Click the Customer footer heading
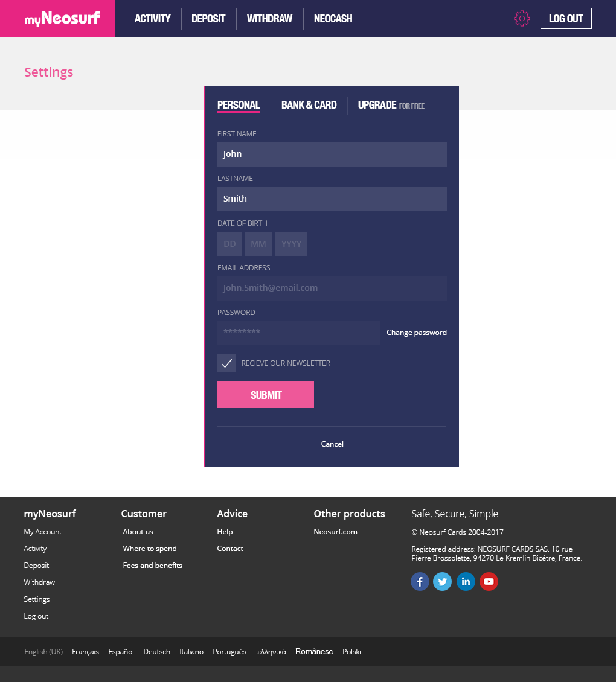The image size is (616, 682). tap(144, 514)
